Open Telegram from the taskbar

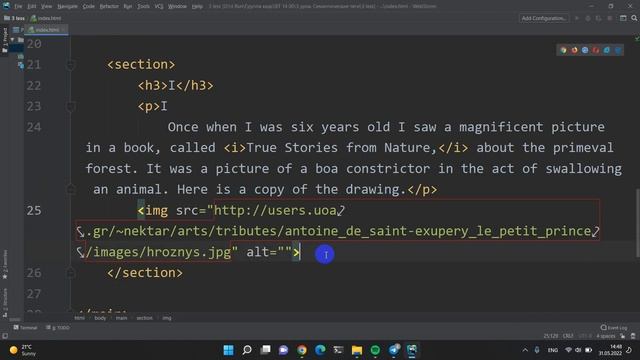pos(393,350)
